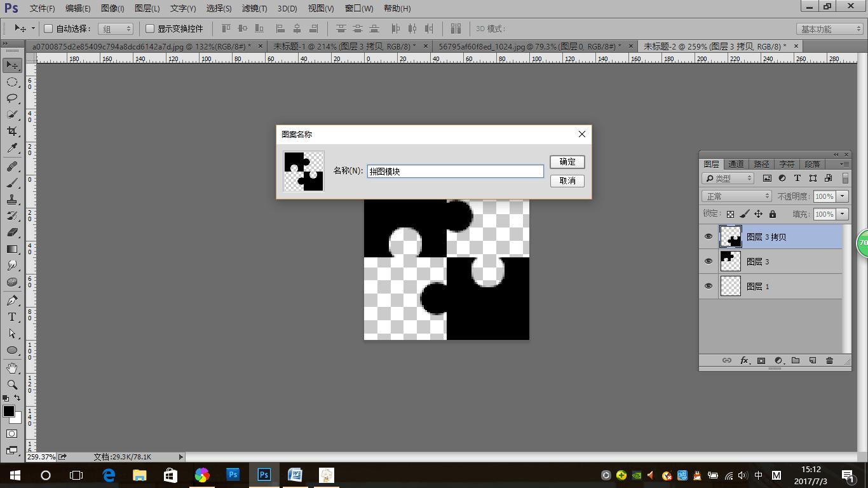868x488 pixels.
Task: Expand the 基本功能 workspace dropdown
Action: [x=830, y=29]
